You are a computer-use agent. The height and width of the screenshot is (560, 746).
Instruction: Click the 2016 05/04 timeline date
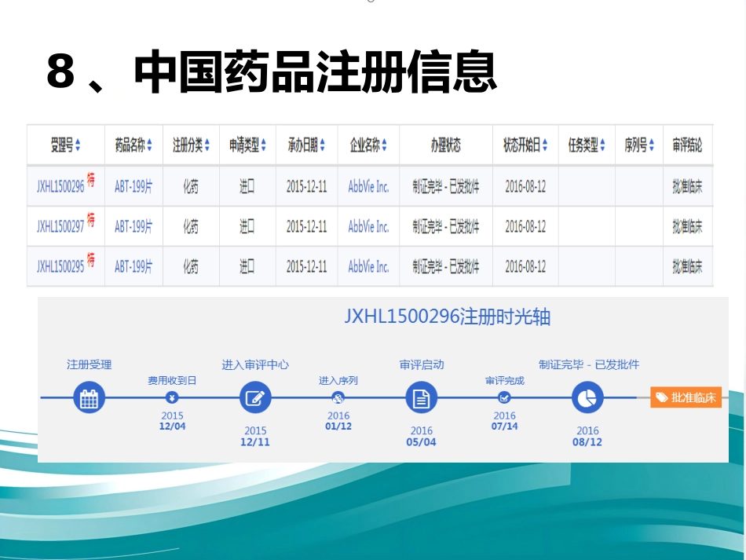pyautogui.click(x=421, y=436)
